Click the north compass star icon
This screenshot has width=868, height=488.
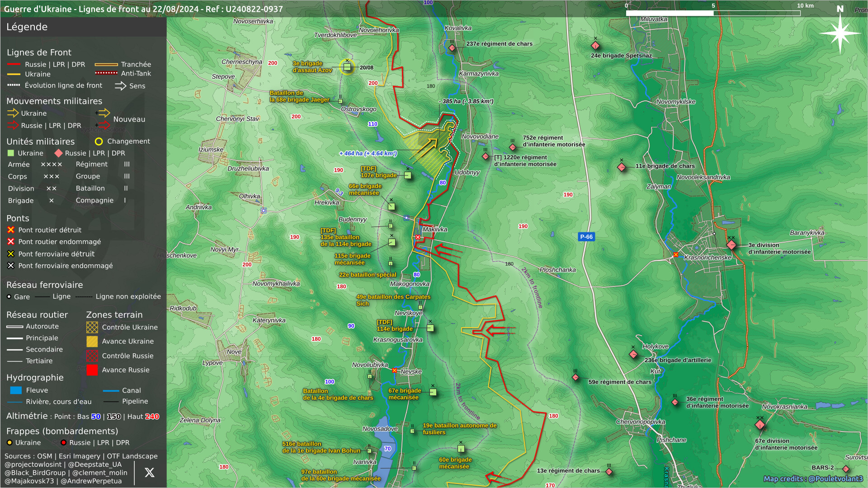[840, 33]
